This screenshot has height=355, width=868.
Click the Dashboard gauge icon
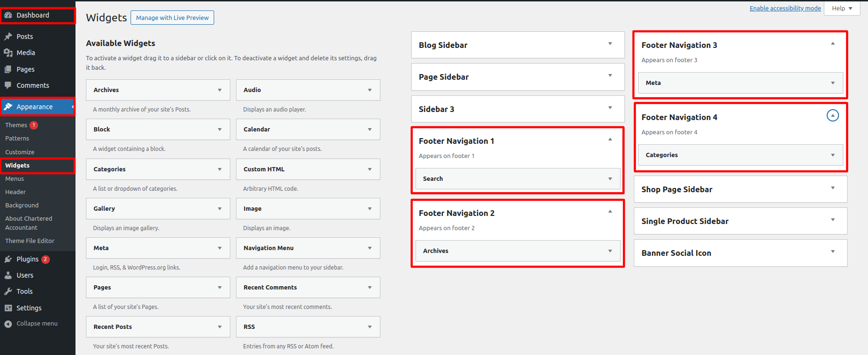point(8,15)
